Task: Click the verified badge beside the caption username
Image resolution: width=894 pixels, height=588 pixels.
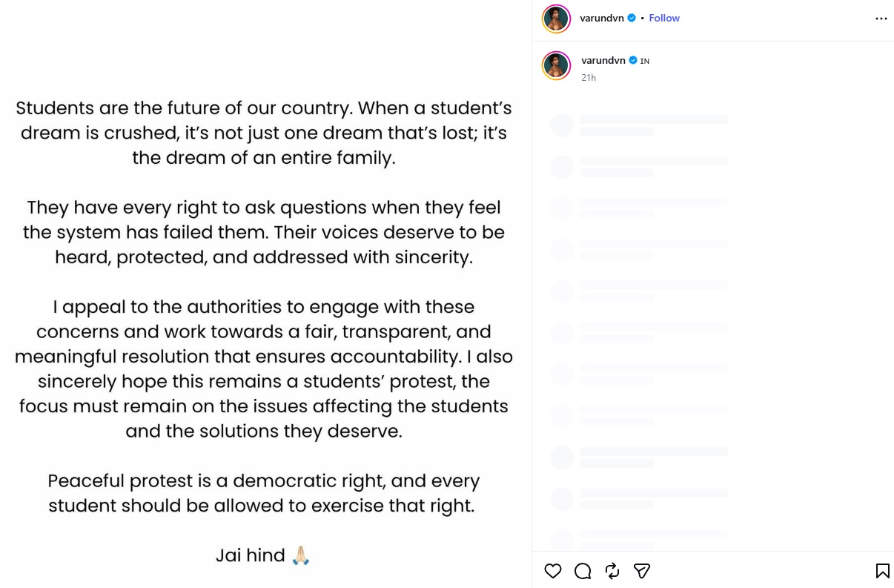Action: pyautogui.click(x=633, y=60)
